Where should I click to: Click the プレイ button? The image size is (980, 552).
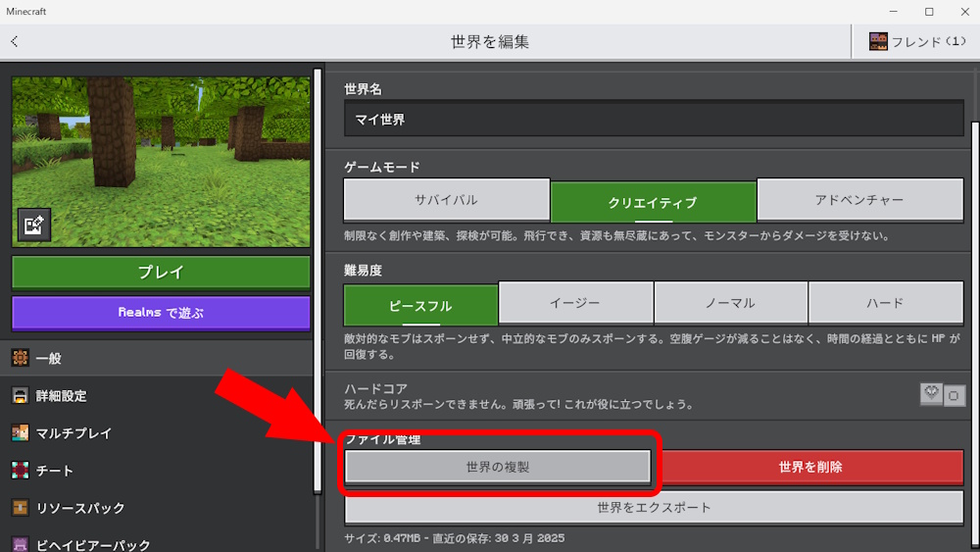point(161,272)
